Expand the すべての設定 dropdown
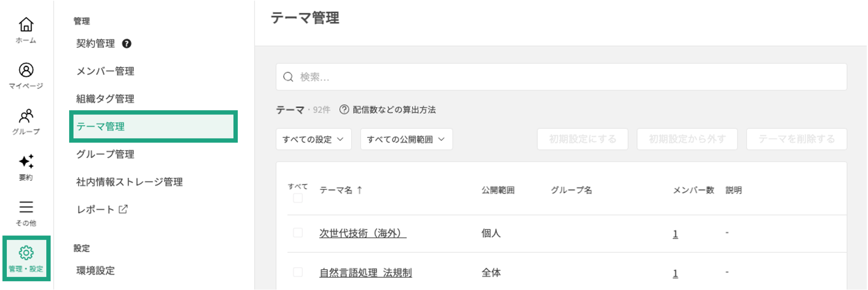 point(313,139)
